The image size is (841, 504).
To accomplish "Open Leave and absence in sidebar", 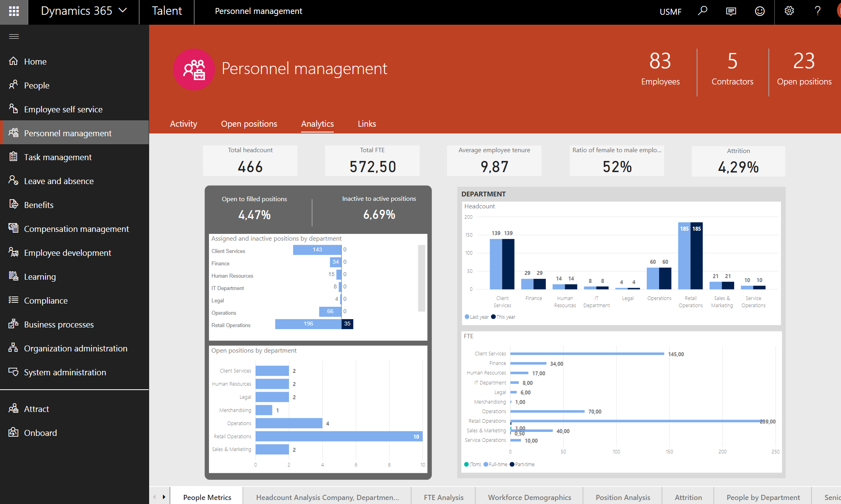I will (59, 181).
